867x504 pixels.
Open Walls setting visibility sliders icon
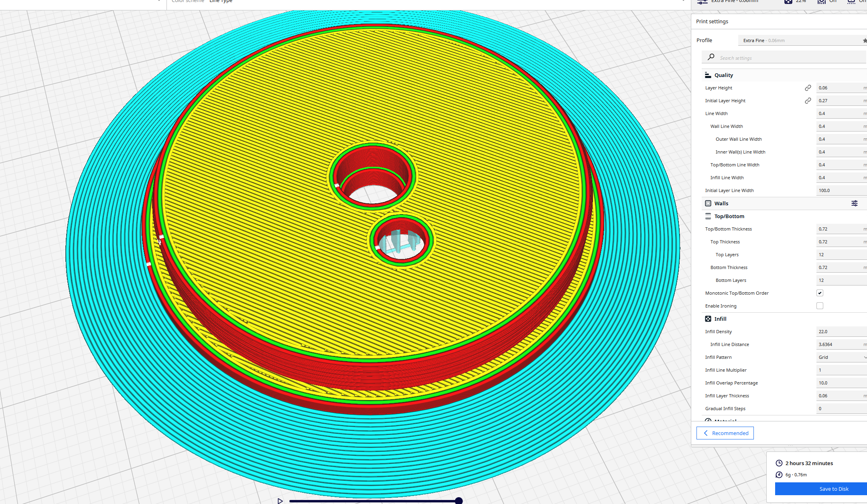(x=855, y=203)
